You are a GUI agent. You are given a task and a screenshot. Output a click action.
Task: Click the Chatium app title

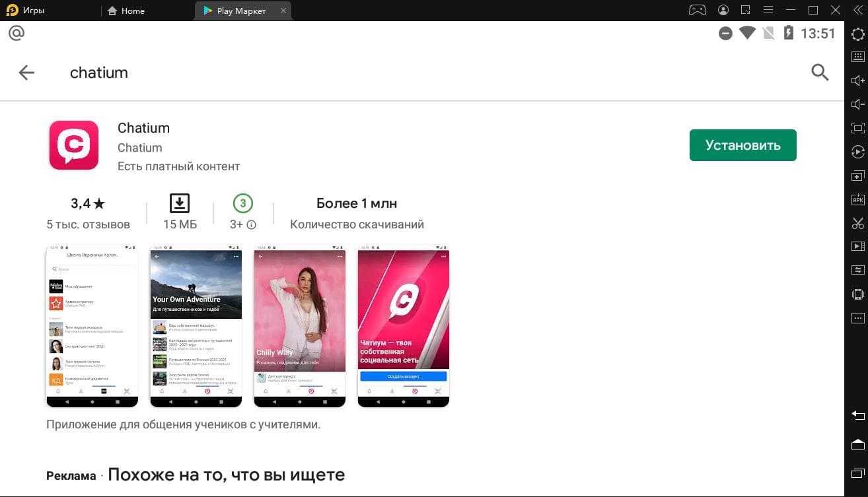click(143, 128)
